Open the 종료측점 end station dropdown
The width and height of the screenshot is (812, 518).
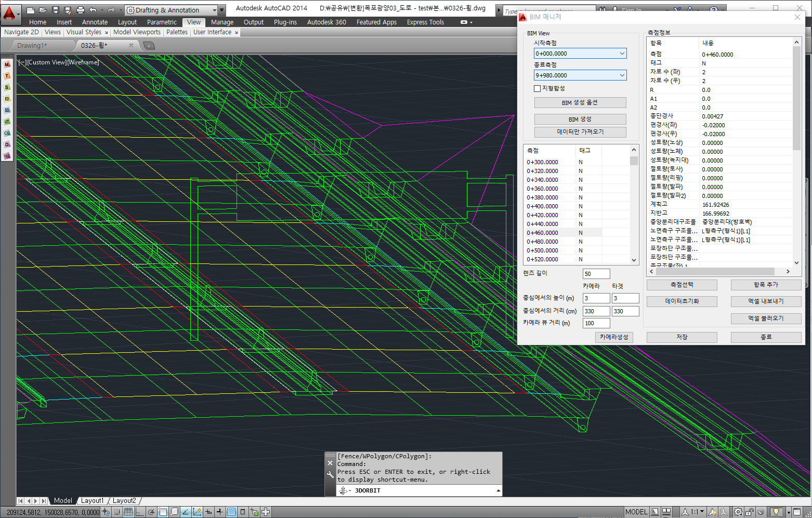(x=622, y=75)
